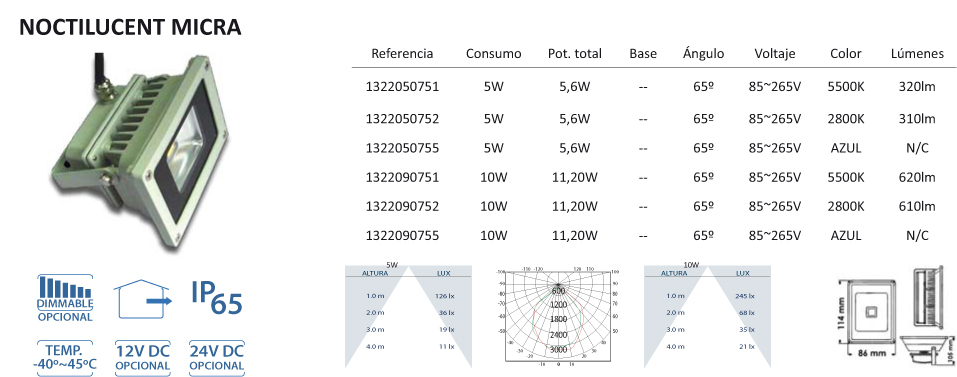This screenshot has width=957, height=377.
Task: Click the TEMP. -40º~45ºC badge
Action: click(65, 357)
